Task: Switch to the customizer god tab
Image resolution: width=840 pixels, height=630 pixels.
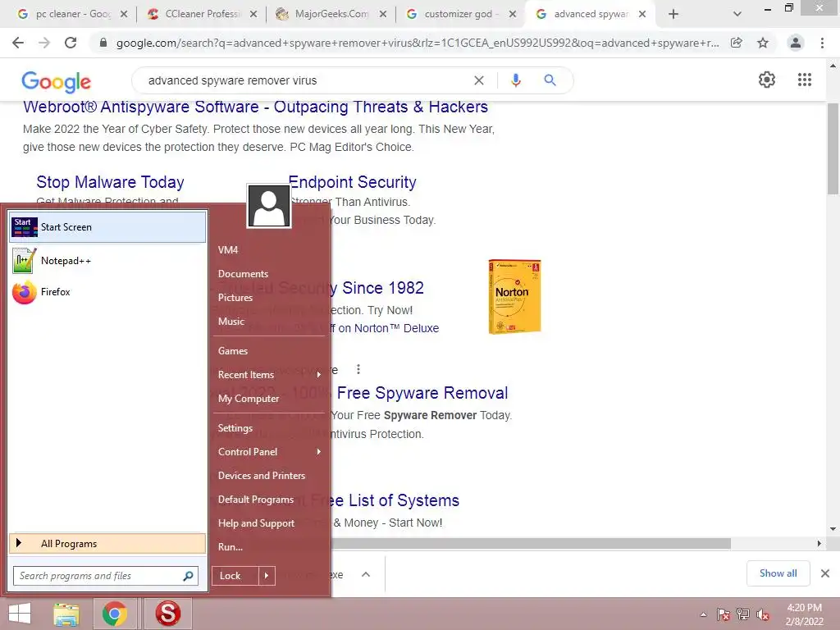Action: (x=461, y=14)
